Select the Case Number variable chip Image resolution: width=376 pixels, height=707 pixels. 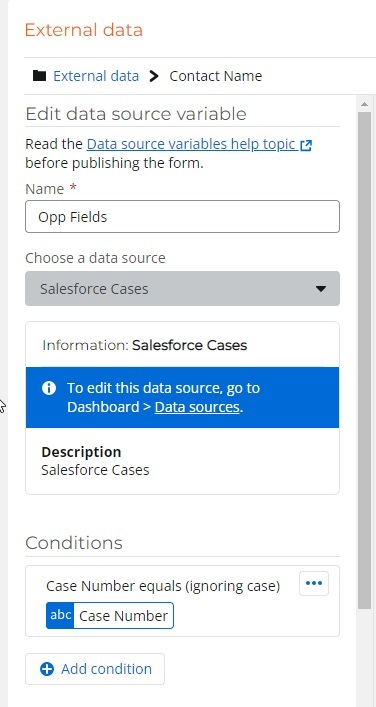pyautogui.click(x=110, y=615)
